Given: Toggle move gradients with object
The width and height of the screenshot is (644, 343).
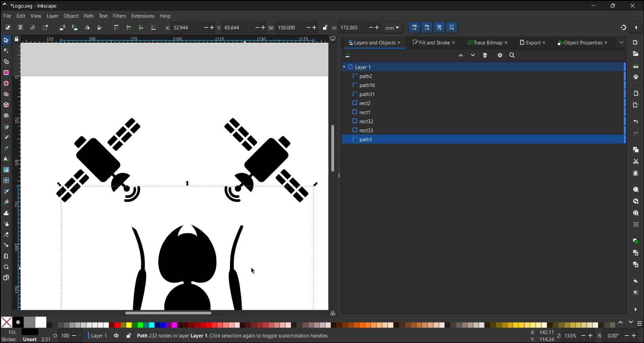Looking at the screenshot, I should (439, 28).
